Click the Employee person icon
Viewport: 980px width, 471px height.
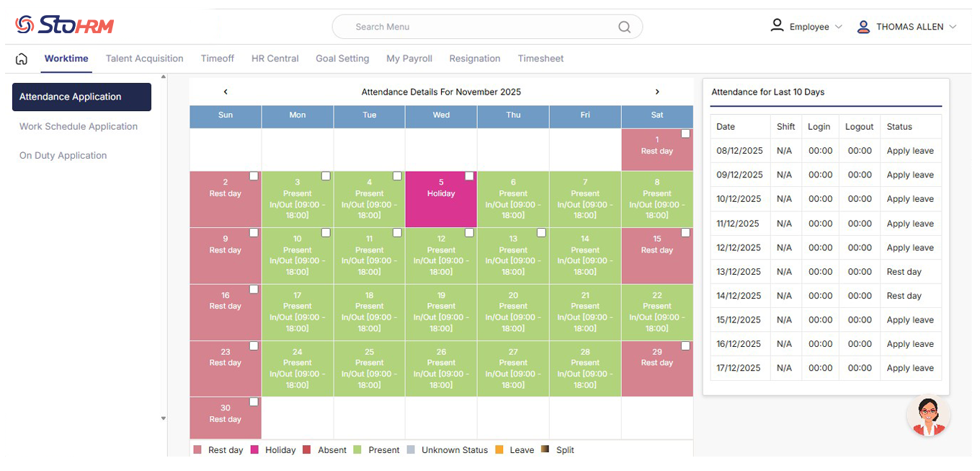(777, 25)
